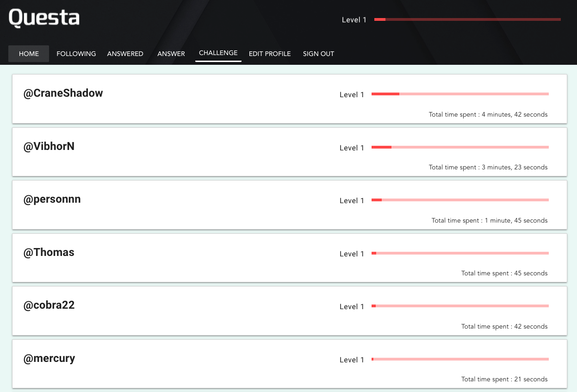Open @cobra22's profile name

click(x=49, y=305)
